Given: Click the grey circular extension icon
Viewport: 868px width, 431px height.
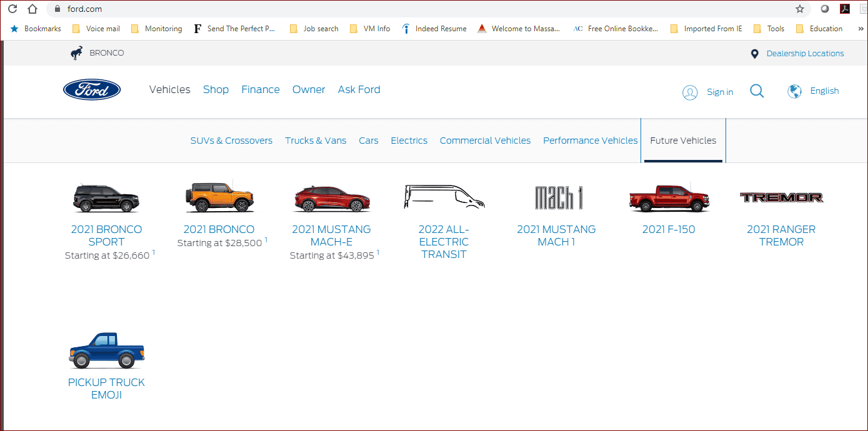Looking at the screenshot, I should [x=825, y=9].
